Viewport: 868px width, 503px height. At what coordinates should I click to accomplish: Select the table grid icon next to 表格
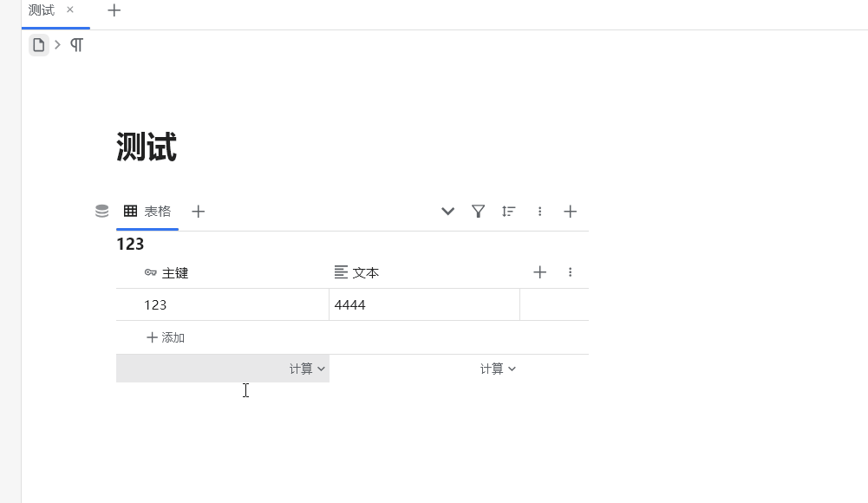tap(131, 211)
